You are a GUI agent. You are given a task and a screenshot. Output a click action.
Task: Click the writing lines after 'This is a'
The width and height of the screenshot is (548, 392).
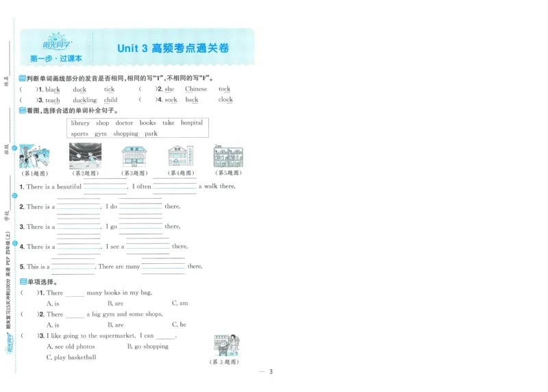[x=73, y=267]
